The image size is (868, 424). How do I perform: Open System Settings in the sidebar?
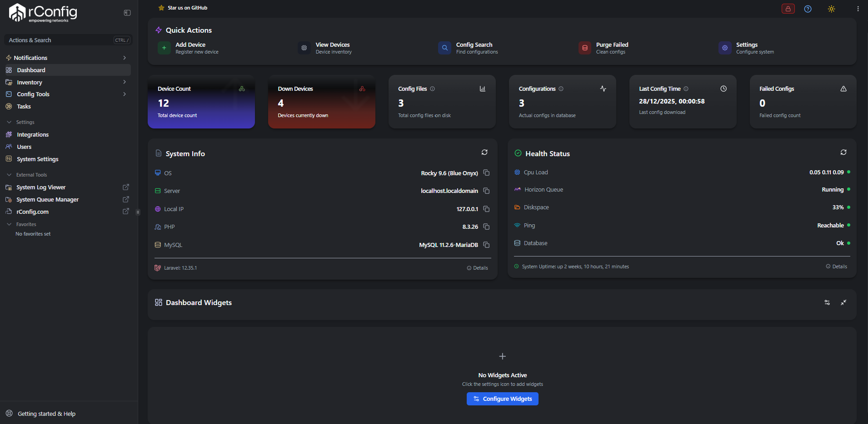click(x=67, y=159)
